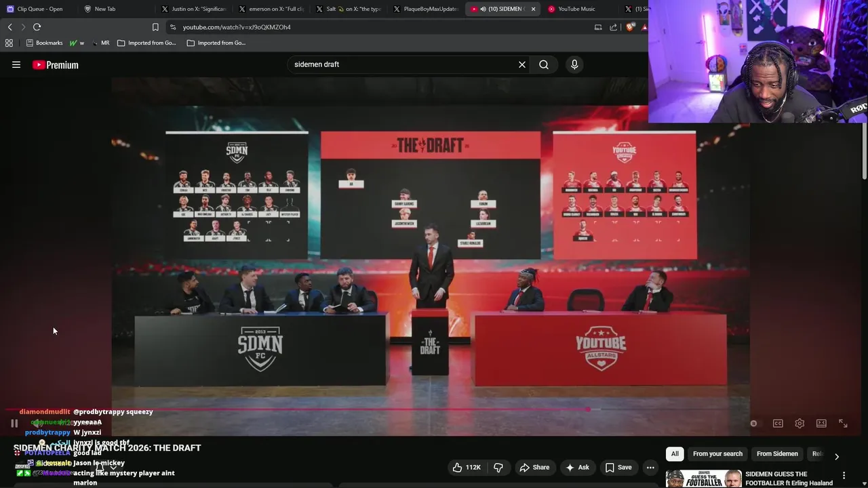Switch to theater mode
This screenshot has width=868, height=488.
click(x=821, y=424)
